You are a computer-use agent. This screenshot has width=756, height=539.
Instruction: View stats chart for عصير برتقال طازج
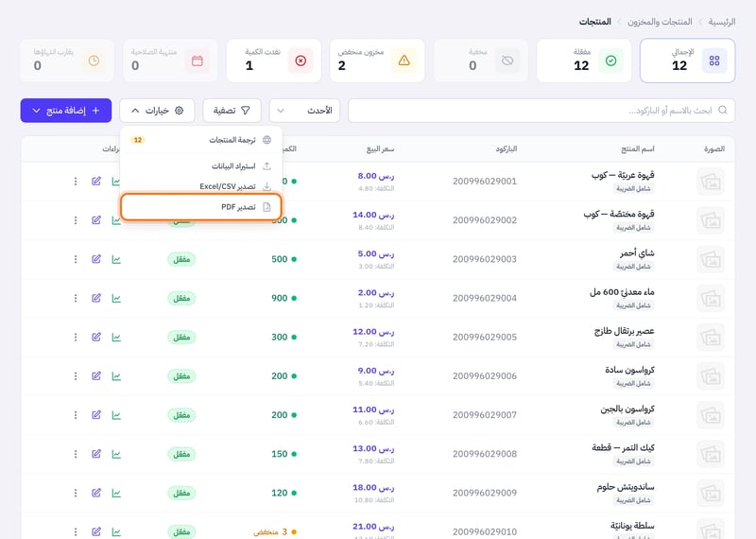[x=116, y=337]
